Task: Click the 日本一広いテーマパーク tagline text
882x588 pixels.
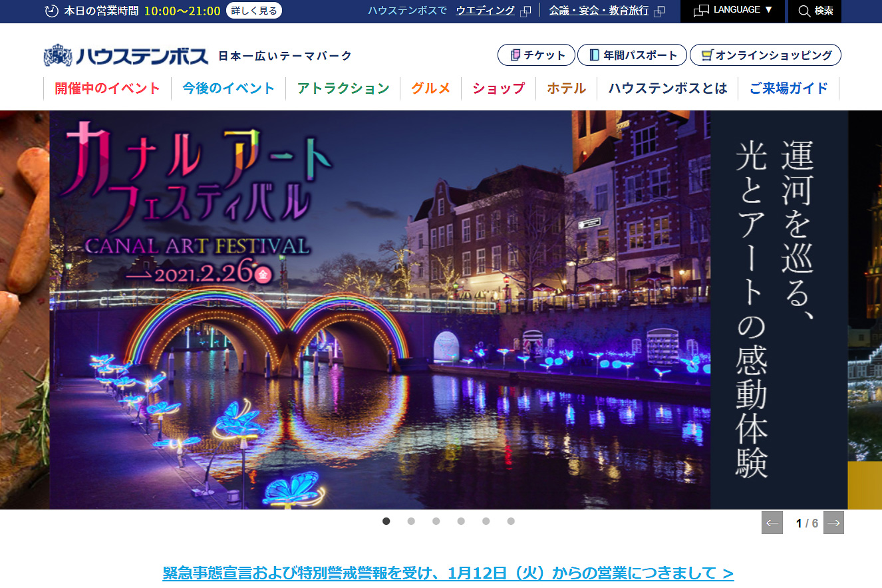Action: tap(285, 56)
